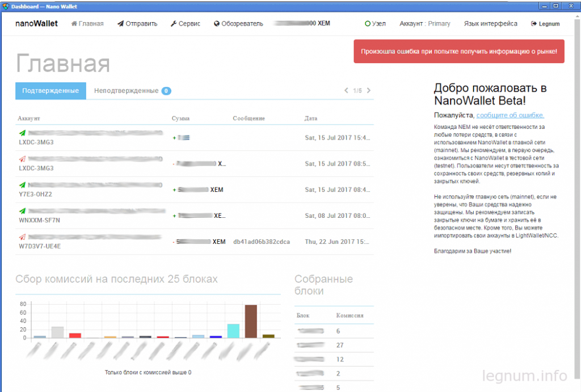Click the green node status circle icon
This screenshot has height=392, width=581.
click(368, 24)
